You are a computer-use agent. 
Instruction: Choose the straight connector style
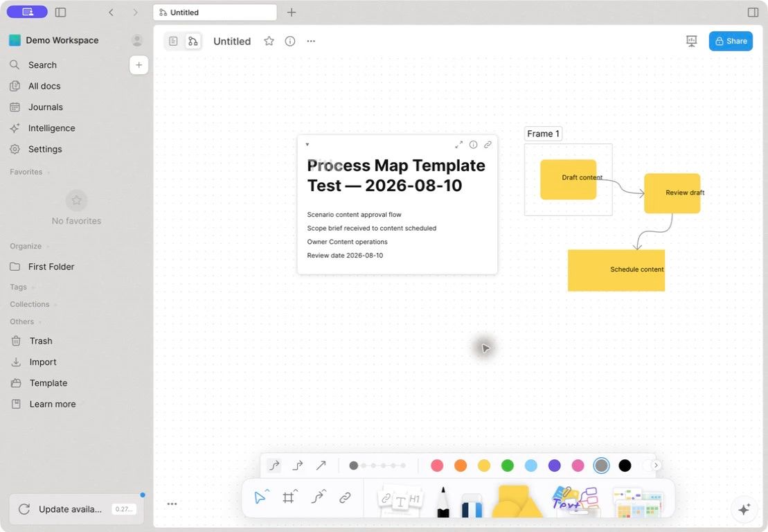coord(321,465)
